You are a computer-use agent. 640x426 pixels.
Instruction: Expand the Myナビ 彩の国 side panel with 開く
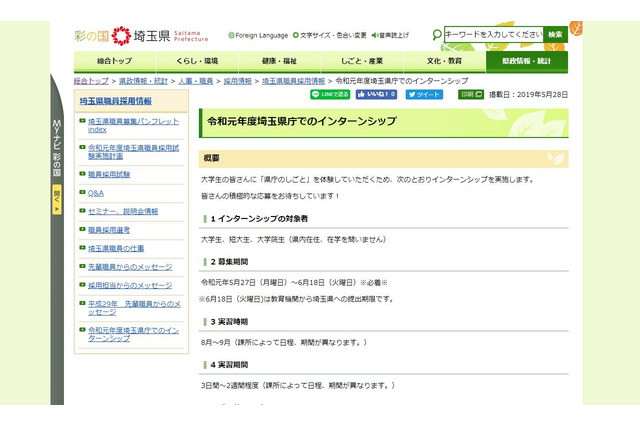tap(57, 200)
